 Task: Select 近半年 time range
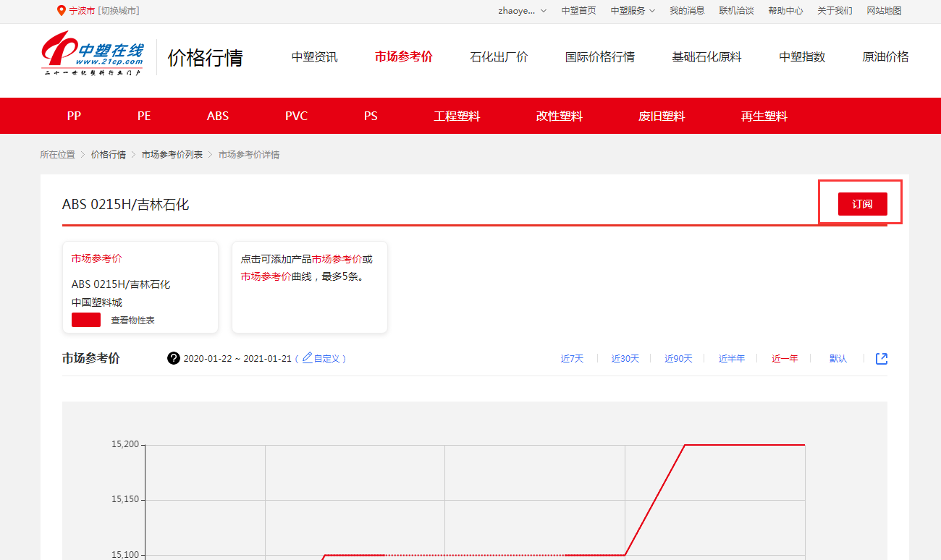point(732,358)
